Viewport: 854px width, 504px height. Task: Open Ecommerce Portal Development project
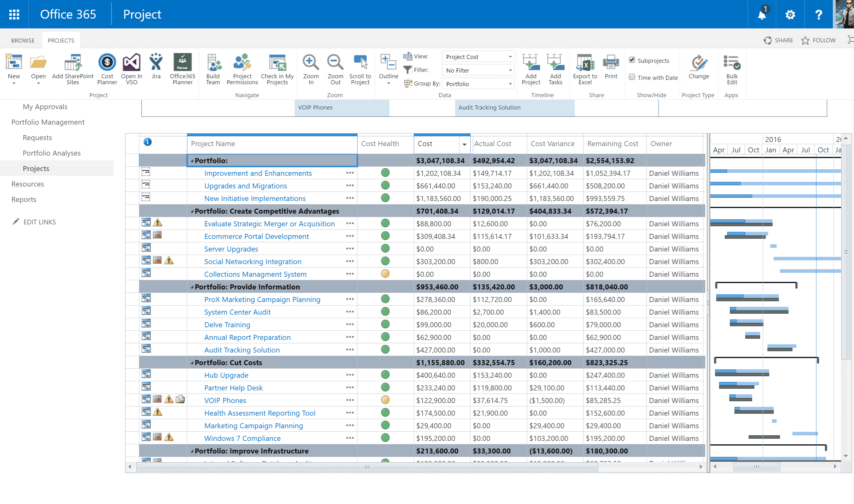coord(257,236)
